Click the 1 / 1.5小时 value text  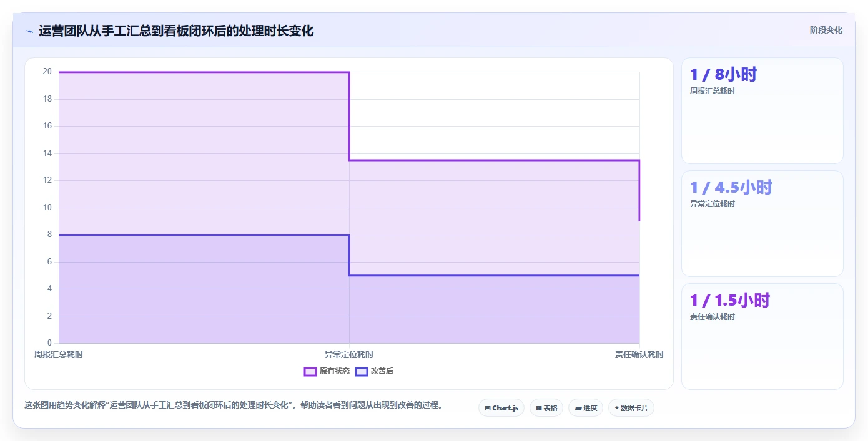[730, 301]
